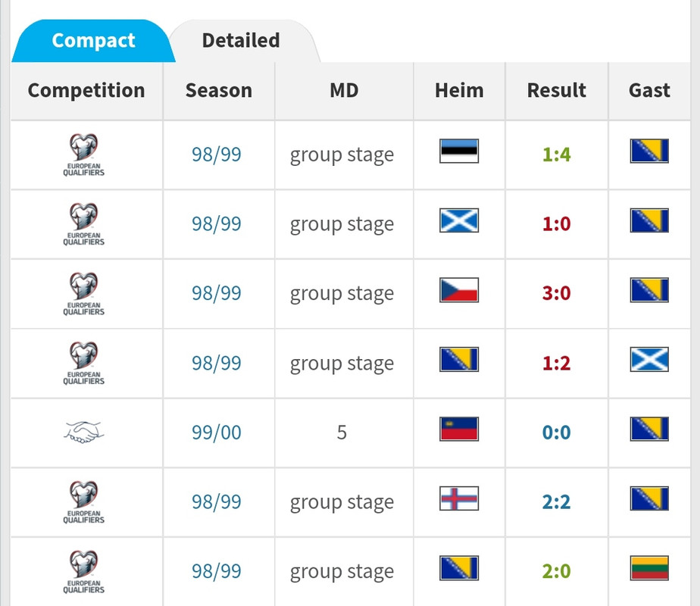Click the Liechtenstein flag icon

tap(459, 430)
